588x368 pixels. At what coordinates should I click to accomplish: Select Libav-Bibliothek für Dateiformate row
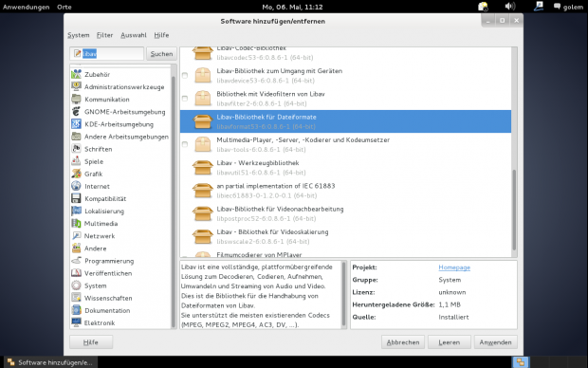coord(345,121)
